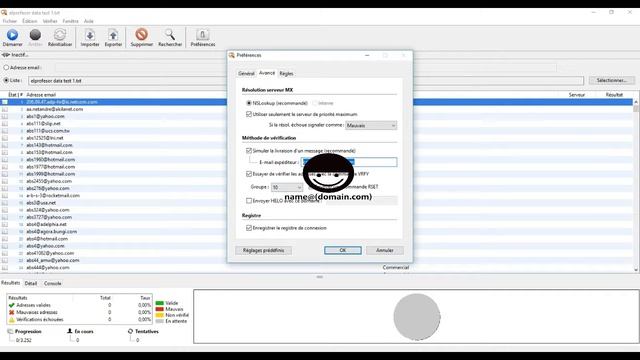Click the Rechercher magnifier icon
Viewport: 640px width, 360px height.
[170, 34]
